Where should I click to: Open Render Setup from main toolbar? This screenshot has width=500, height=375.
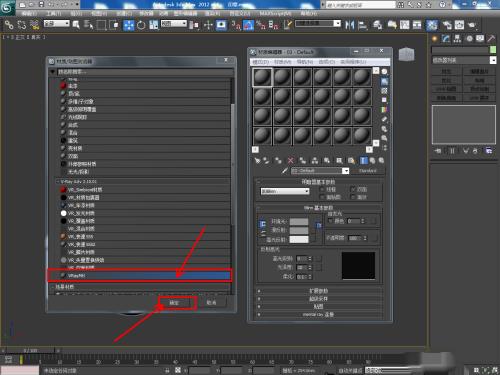click(x=447, y=25)
